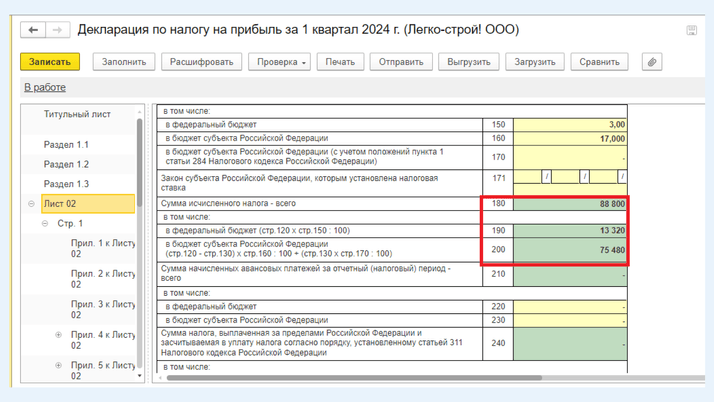Click the tree scrollbar down arrow

point(139,376)
